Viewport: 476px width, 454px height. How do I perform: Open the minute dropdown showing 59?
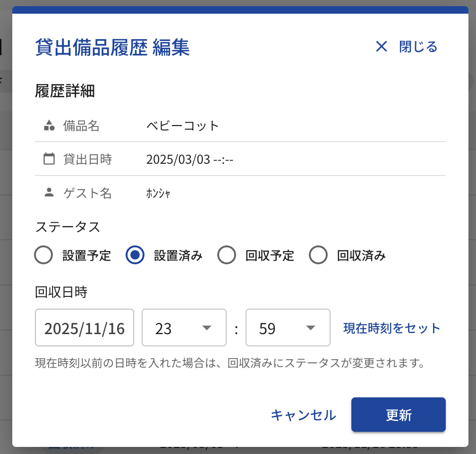(x=288, y=328)
